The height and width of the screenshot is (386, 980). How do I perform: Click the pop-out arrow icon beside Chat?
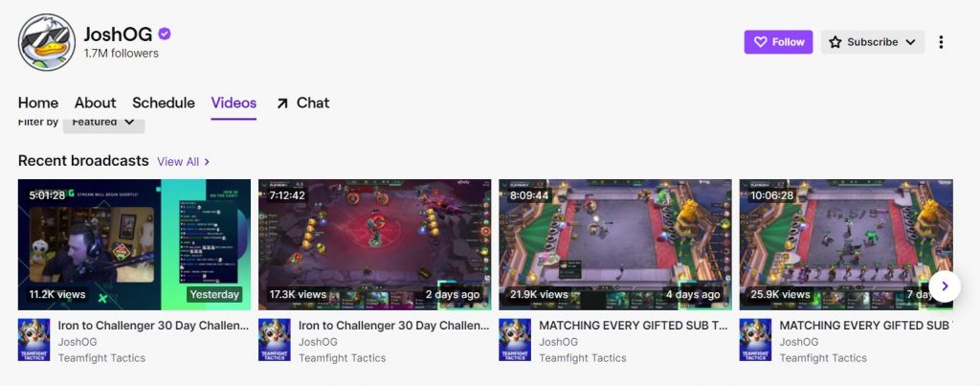tap(282, 103)
